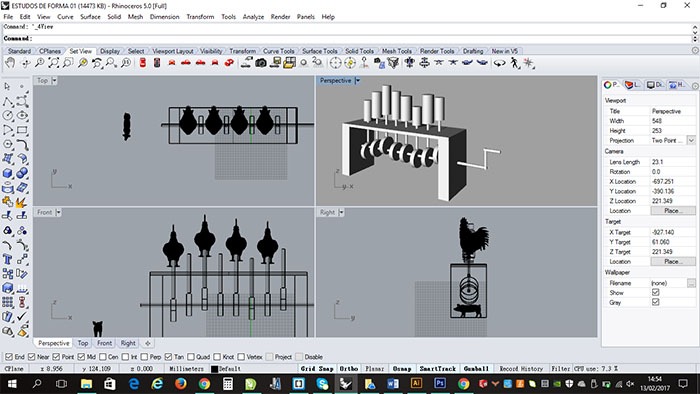
Task: Click the Check objects checkmark icon
Action: click(x=22, y=316)
